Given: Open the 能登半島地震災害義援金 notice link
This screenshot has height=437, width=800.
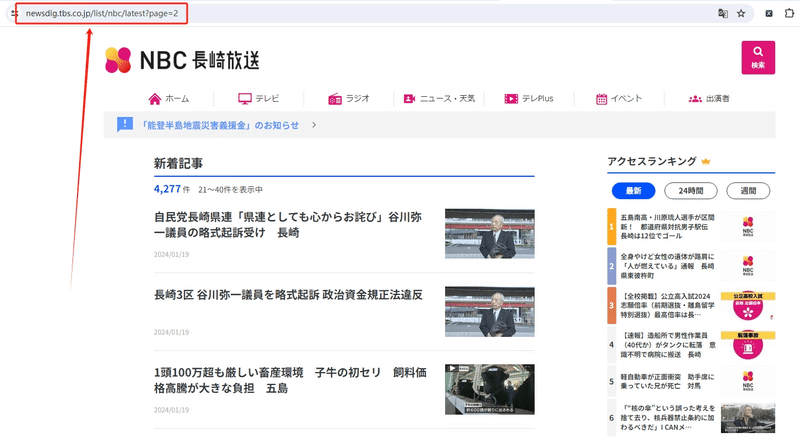Looking at the screenshot, I should point(220,125).
